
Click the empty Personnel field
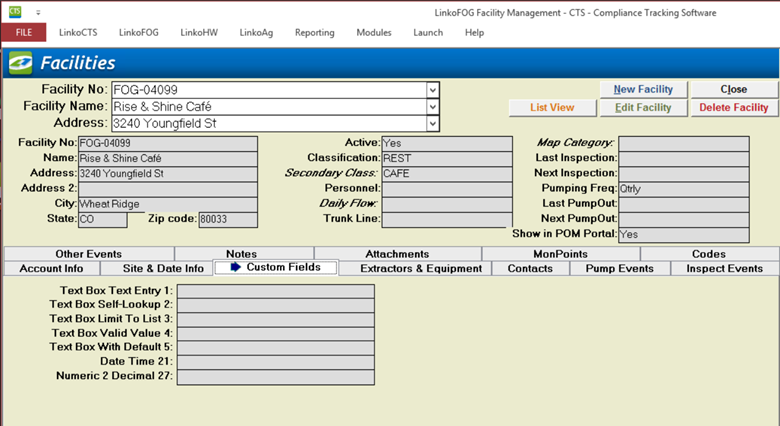[447, 189]
